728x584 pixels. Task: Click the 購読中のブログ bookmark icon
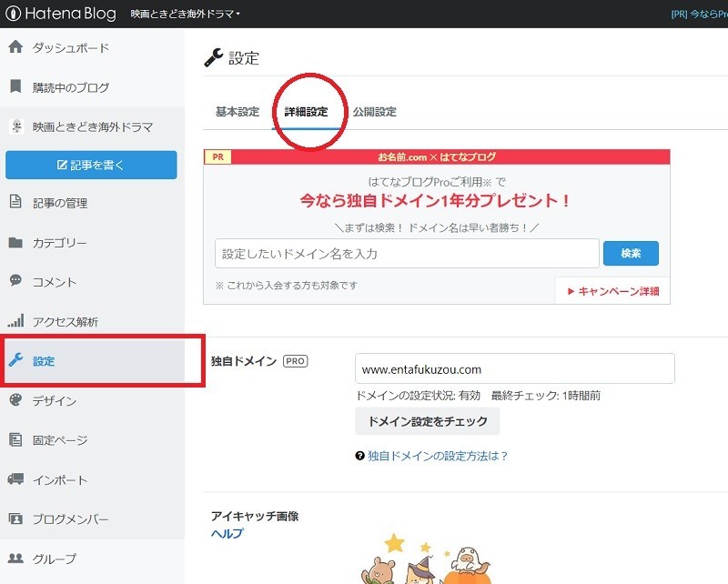15,86
